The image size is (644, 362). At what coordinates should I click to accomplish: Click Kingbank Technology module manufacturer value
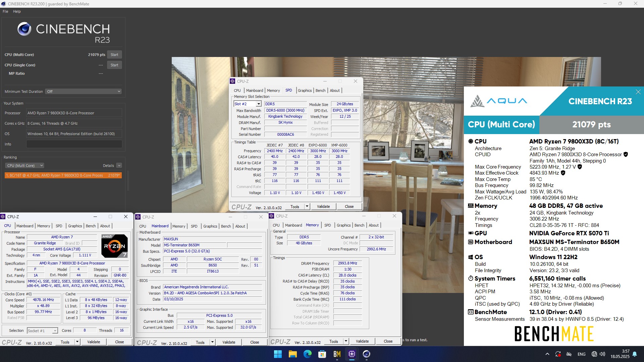(285, 116)
